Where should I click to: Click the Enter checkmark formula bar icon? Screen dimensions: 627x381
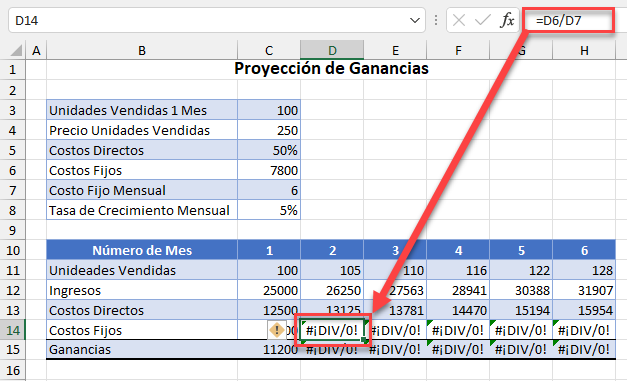(x=483, y=20)
